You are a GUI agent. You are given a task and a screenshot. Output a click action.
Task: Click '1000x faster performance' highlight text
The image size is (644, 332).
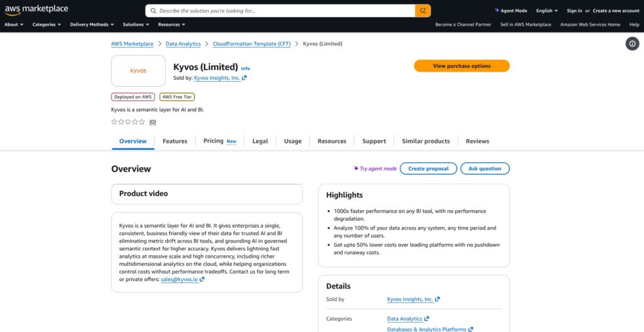coord(410,215)
